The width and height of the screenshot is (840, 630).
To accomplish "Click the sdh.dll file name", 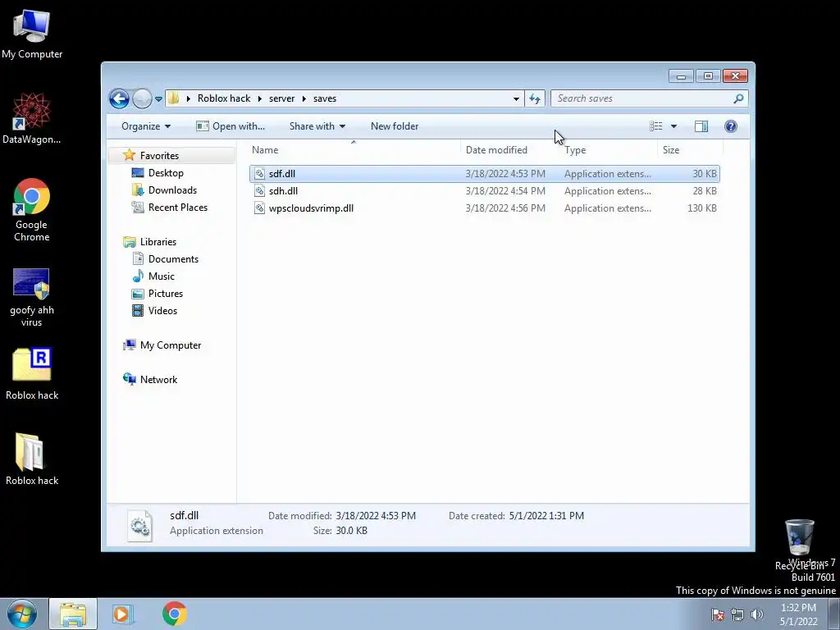I will point(283,191).
